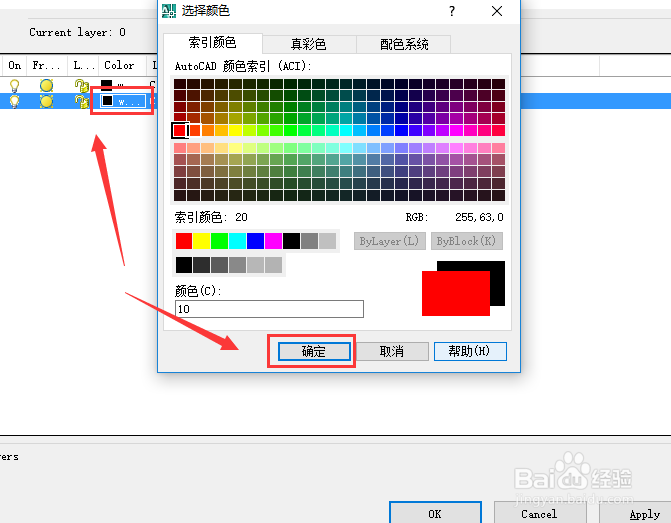Choose the light gray swatch in the standard colors row
Screen dimensions: 671x523
click(x=327, y=241)
